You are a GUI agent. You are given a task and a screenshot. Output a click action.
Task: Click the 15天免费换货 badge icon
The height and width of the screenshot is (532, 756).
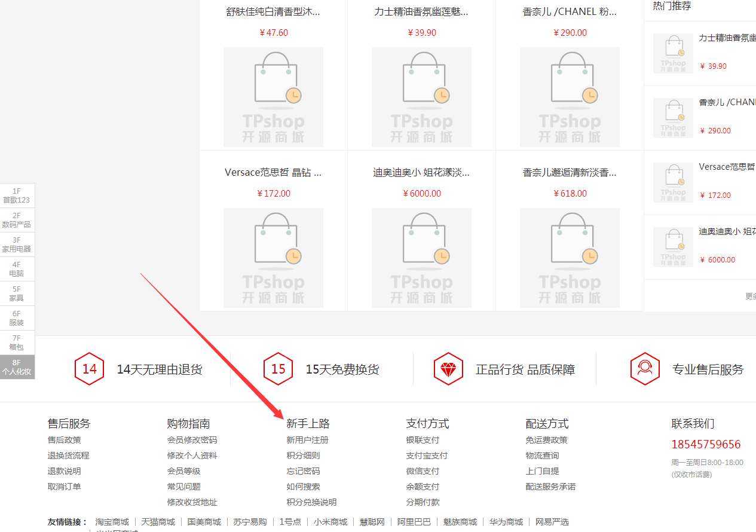(x=278, y=368)
